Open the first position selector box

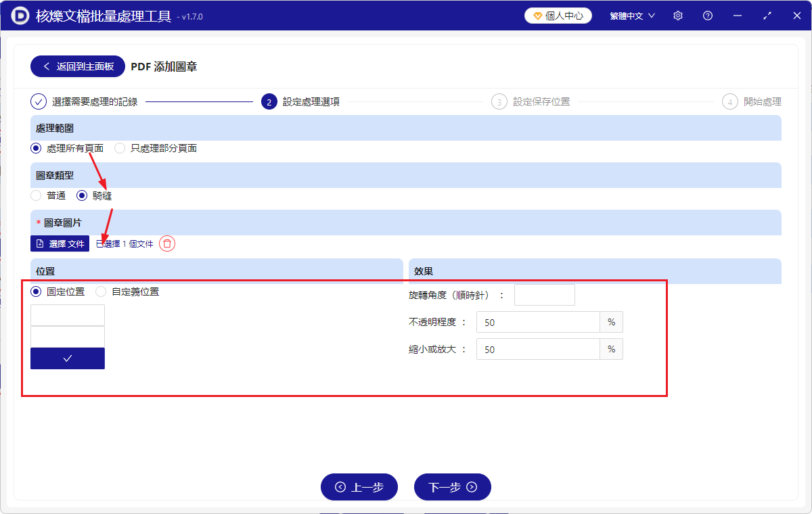(67, 314)
